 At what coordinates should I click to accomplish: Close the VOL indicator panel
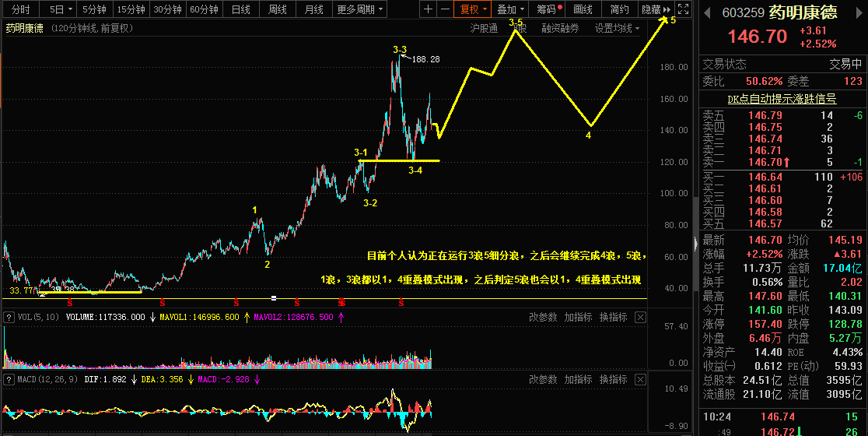[x=640, y=318]
